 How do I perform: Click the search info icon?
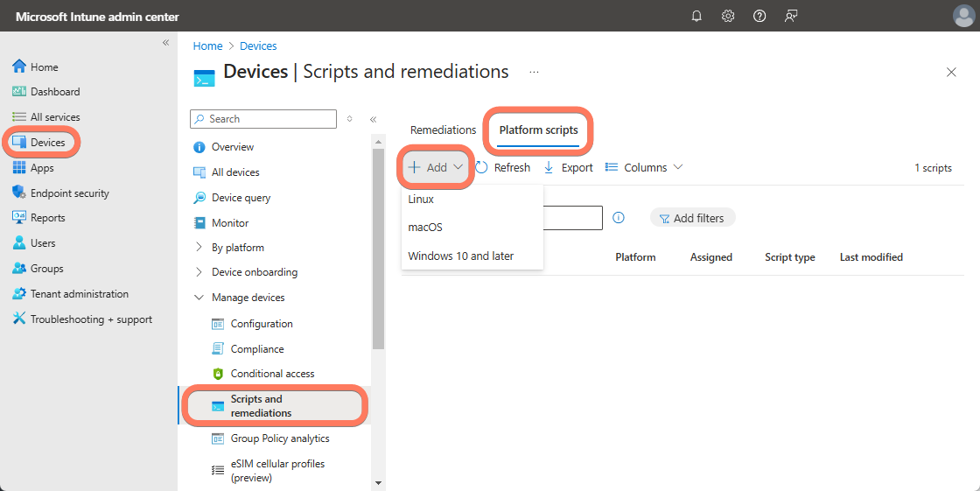pyautogui.click(x=619, y=218)
